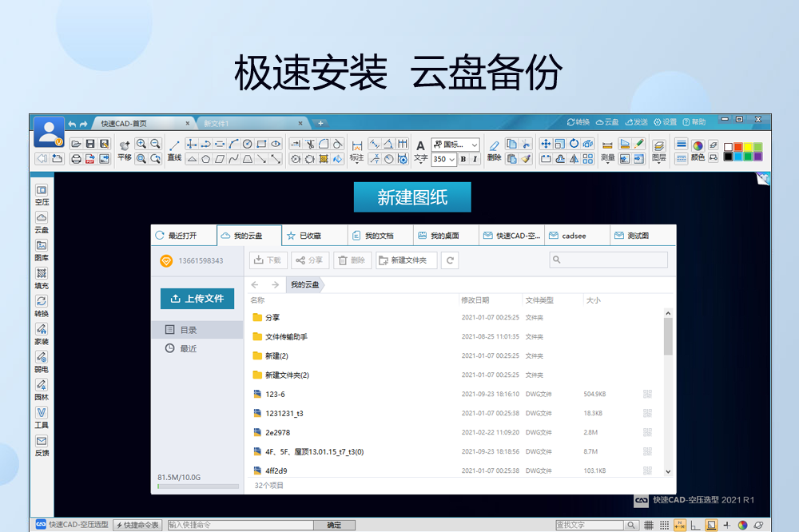The height and width of the screenshot is (532, 799).
Task: Click the 输入快捷命令 command input field
Action: click(x=240, y=525)
